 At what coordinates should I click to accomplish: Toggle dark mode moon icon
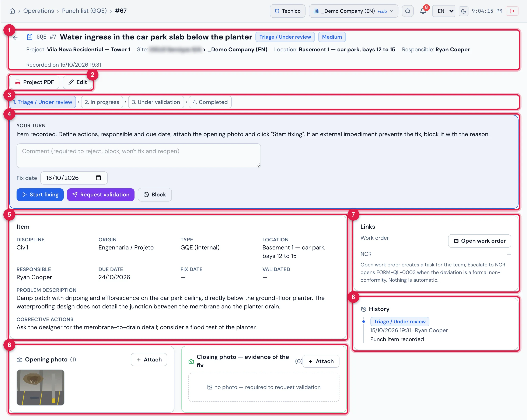point(463,11)
